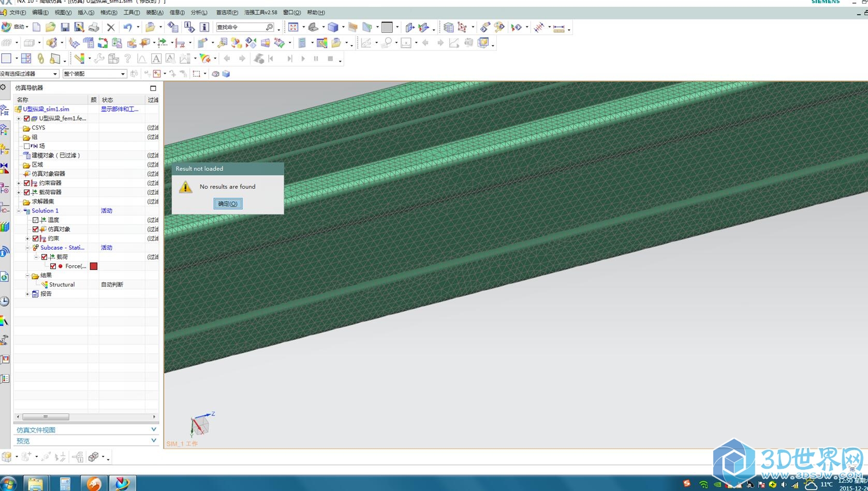Image resolution: width=868 pixels, height=491 pixels.
Task: Click the chain link icon
Action: pos(41,59)
